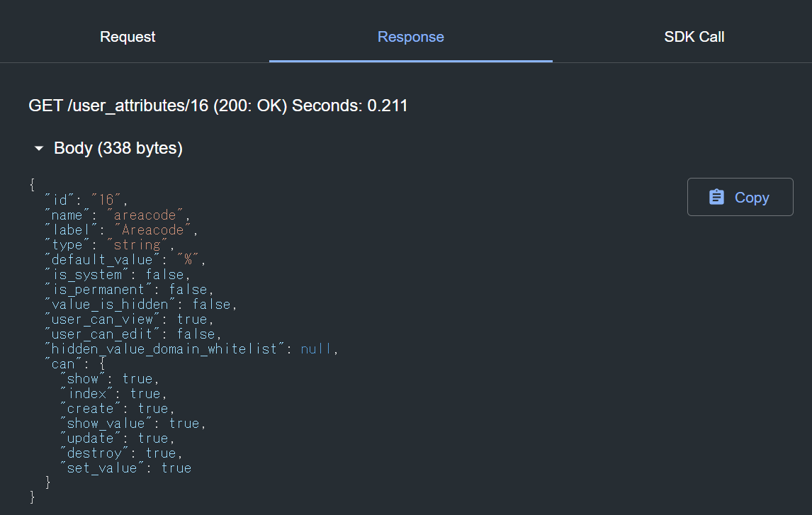Select the Response tab

point(411,37)
